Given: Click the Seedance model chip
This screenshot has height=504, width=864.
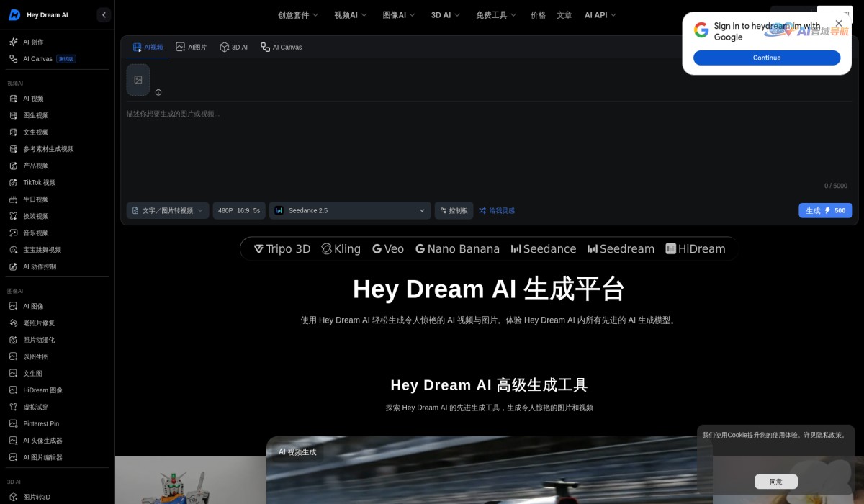Looking at the screenshot, I should (544, 249).
